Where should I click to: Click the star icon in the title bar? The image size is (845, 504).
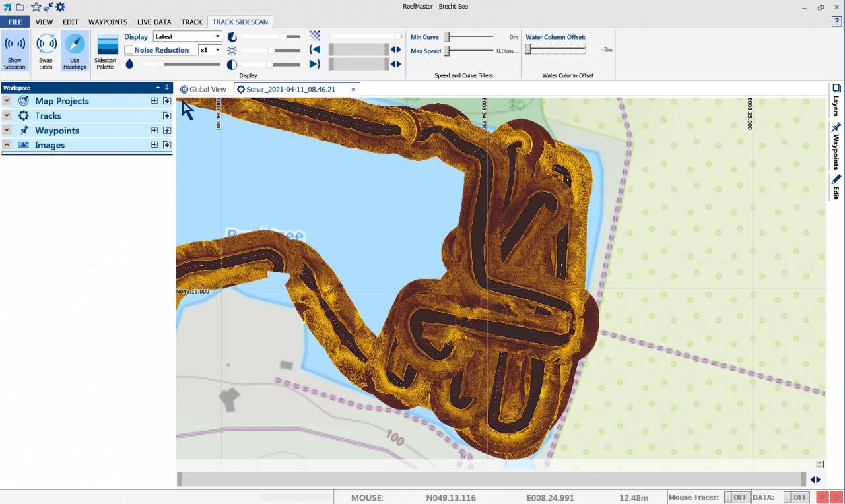(36, 7)
